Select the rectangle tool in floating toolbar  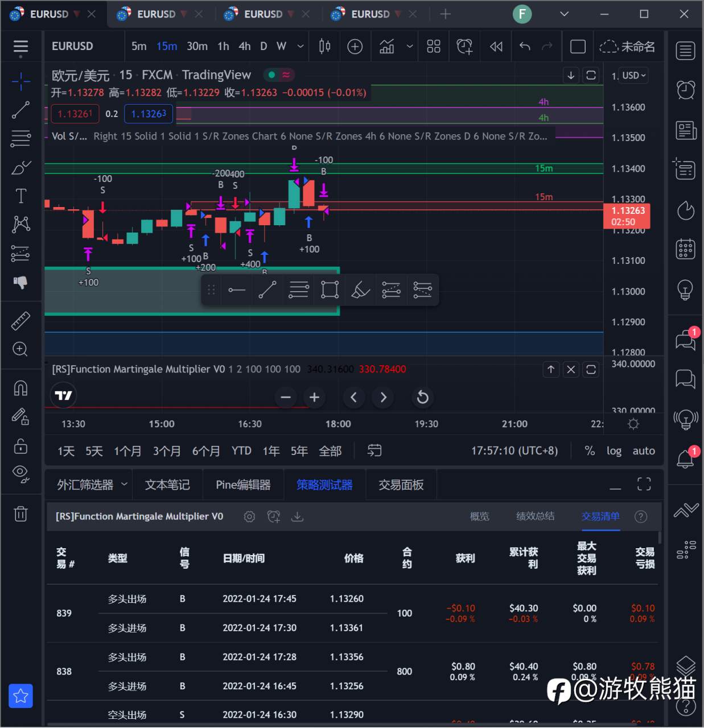coord(329,289)
